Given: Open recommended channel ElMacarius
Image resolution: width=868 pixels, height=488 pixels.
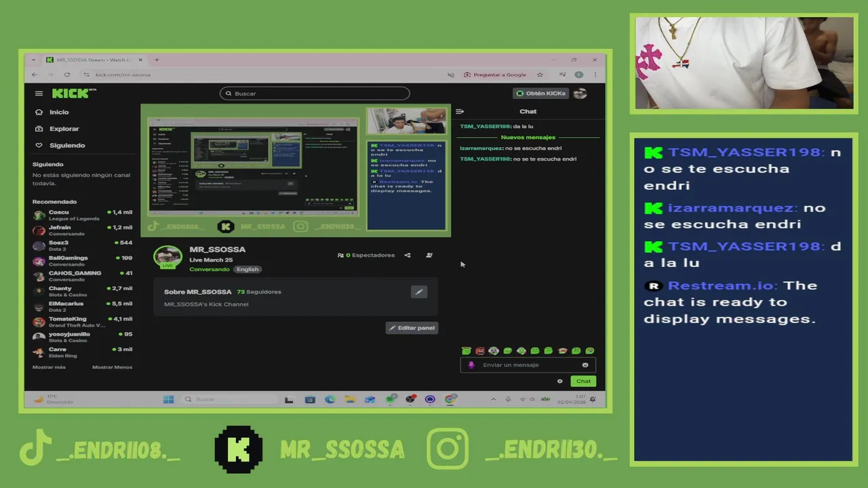Looking at the screenshot, I should point(82,306).
